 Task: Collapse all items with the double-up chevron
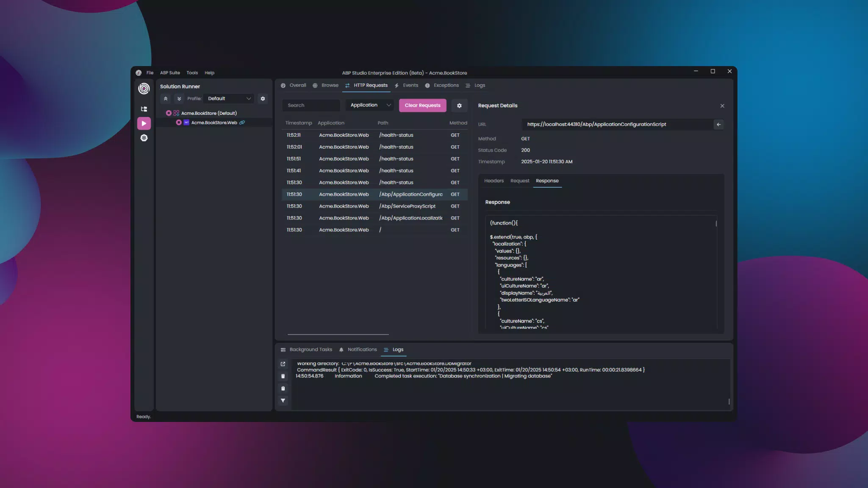pos(166,99)
